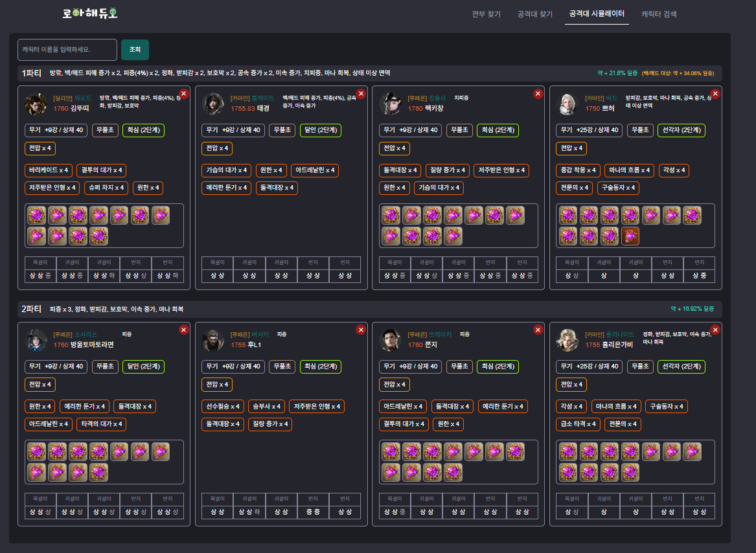Viewport: 756px width, 553px height.
Task: Click 뾰허 bard character portrait
Action: click(568, 104)
